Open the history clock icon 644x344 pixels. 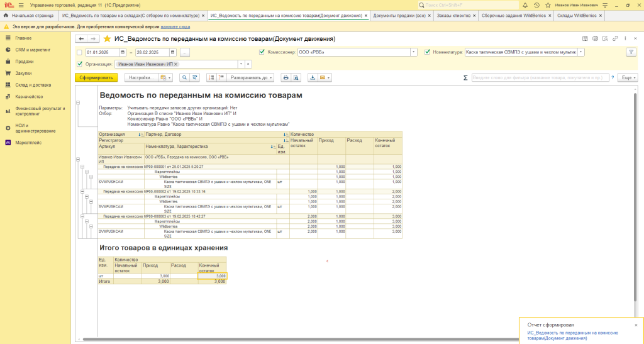click(x=536, y=5)
